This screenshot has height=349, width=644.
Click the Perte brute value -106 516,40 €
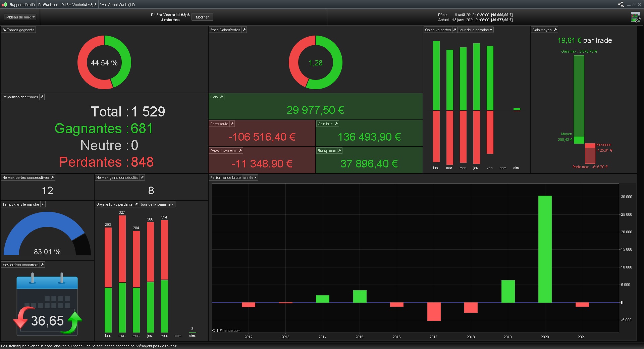262,137
